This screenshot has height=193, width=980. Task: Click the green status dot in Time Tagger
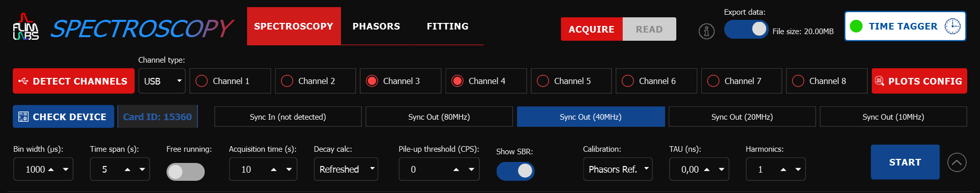tap(856, 26)
